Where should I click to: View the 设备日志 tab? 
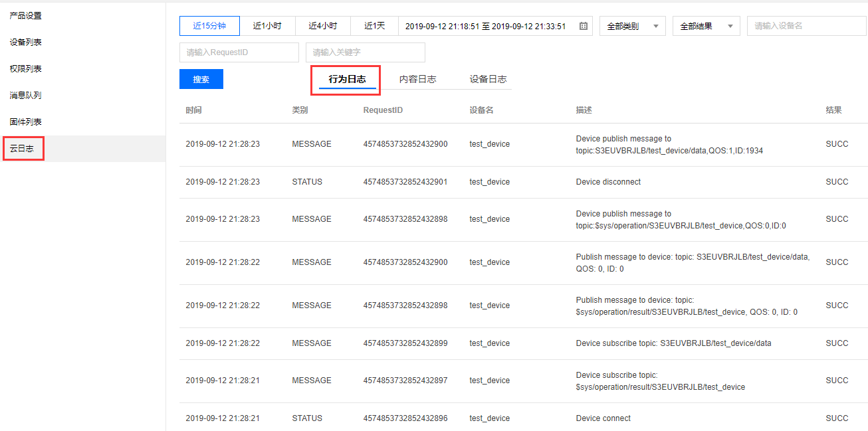pos(488,79)
